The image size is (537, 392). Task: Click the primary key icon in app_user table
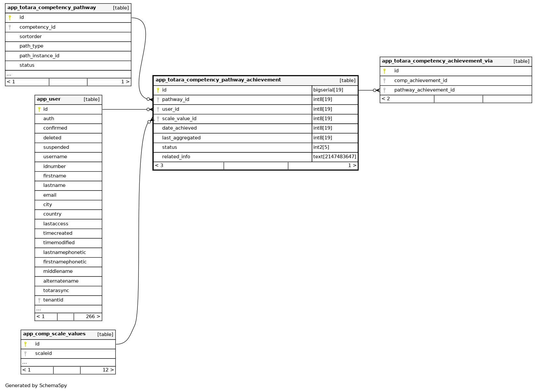(39, 109)
